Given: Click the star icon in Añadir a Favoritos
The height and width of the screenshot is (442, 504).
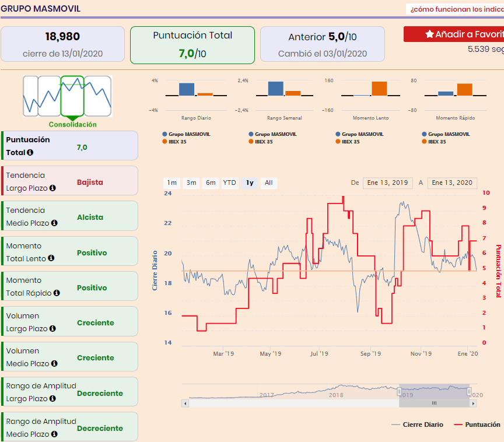Looking at the screenshot, I should click(x=429, y=34).
